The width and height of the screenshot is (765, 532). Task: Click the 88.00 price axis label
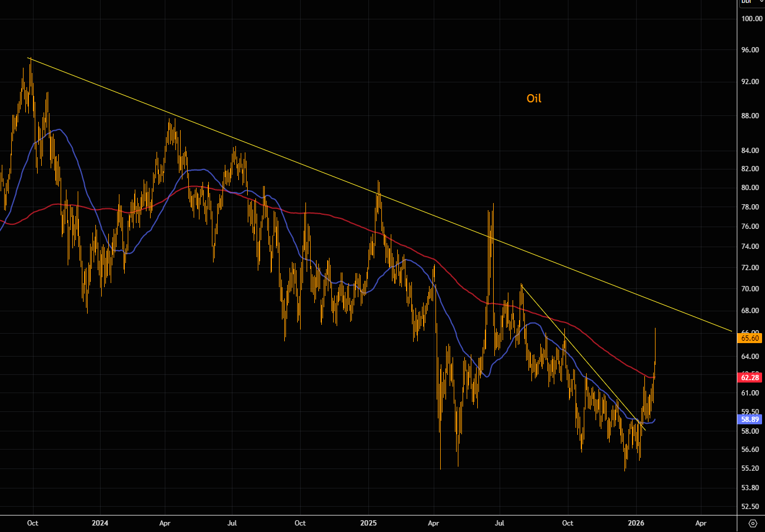click(749, 116)
